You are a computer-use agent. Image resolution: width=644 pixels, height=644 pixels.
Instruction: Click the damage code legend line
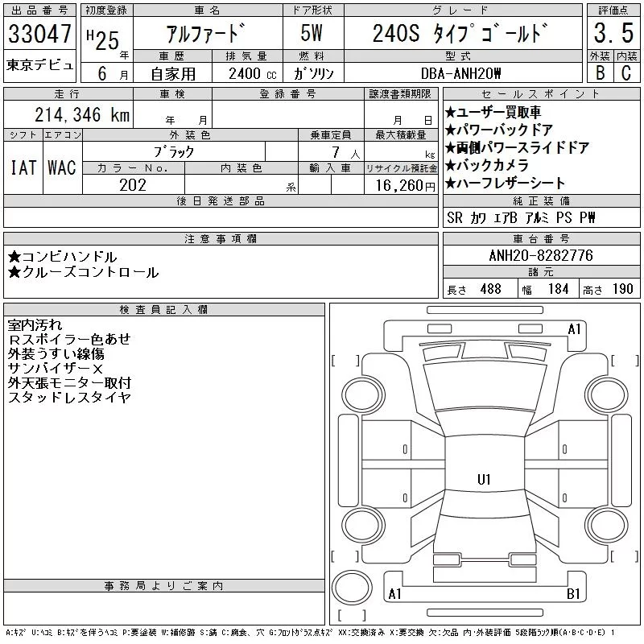click(x=310, y=633)
